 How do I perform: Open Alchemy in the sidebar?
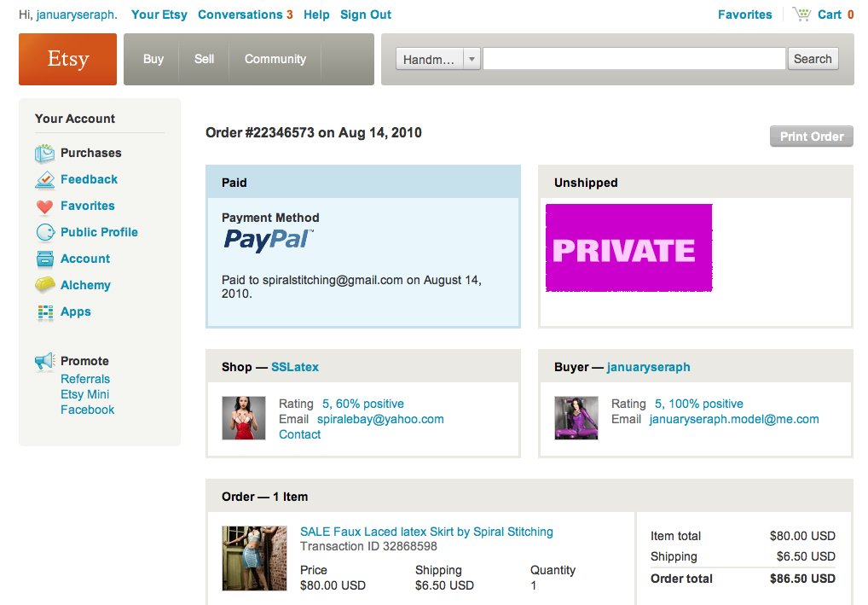tap(85, 285)
